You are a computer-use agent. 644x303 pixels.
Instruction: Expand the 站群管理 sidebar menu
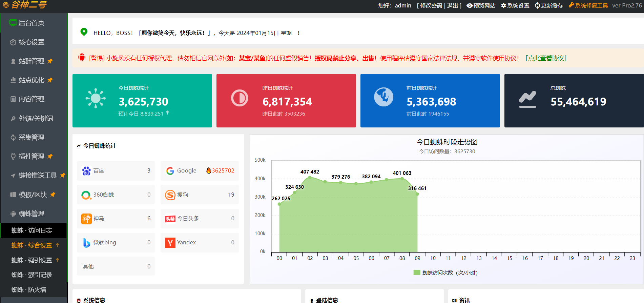tap(31, 61)
